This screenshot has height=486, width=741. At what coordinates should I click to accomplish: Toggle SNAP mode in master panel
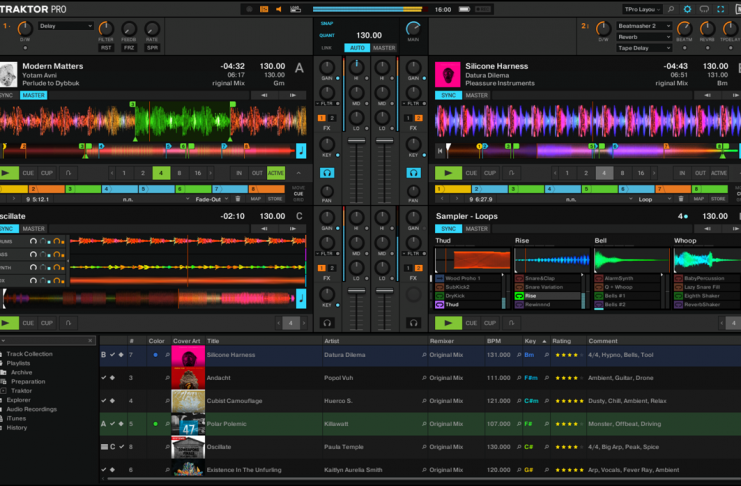click(x=327, y=23)
